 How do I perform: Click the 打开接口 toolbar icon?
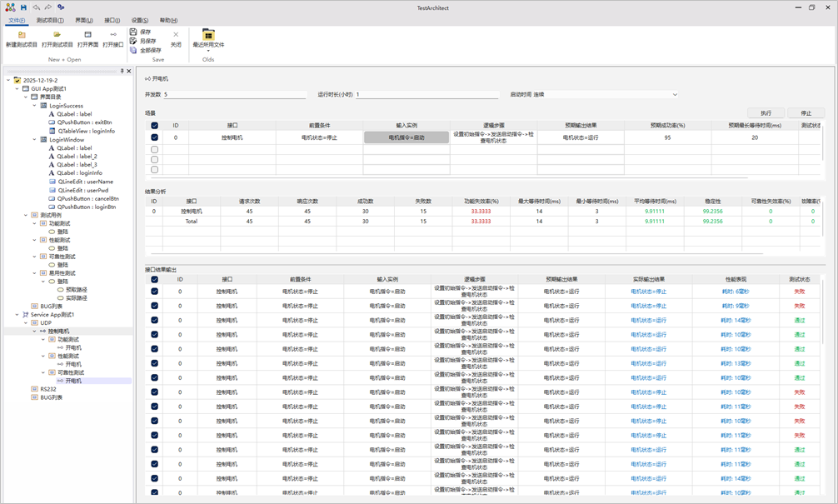(x=113, y=35)
